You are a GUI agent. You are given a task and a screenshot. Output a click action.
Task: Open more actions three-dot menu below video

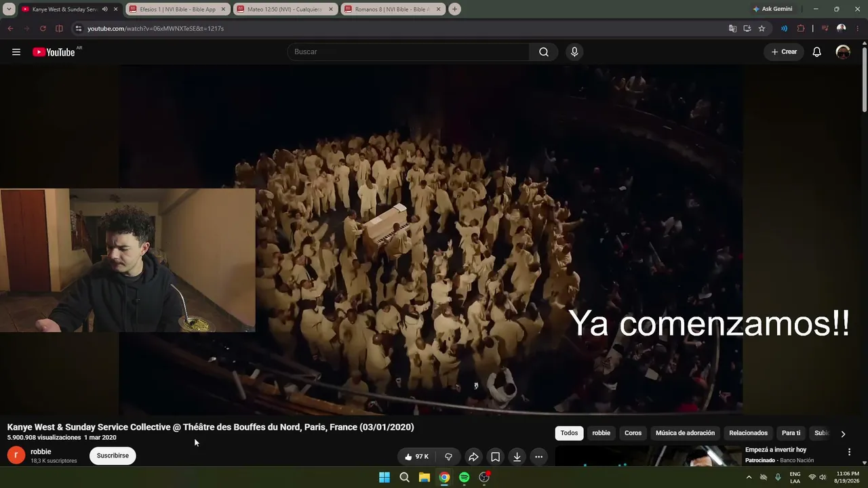[538, 457]
